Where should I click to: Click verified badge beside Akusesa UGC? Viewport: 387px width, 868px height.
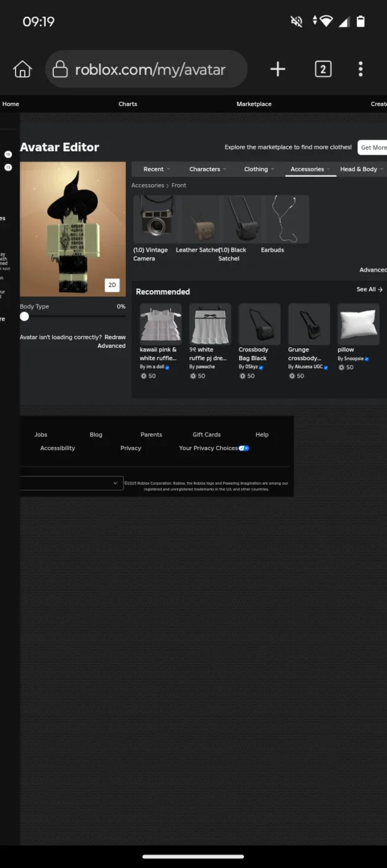tap(326, 368)
